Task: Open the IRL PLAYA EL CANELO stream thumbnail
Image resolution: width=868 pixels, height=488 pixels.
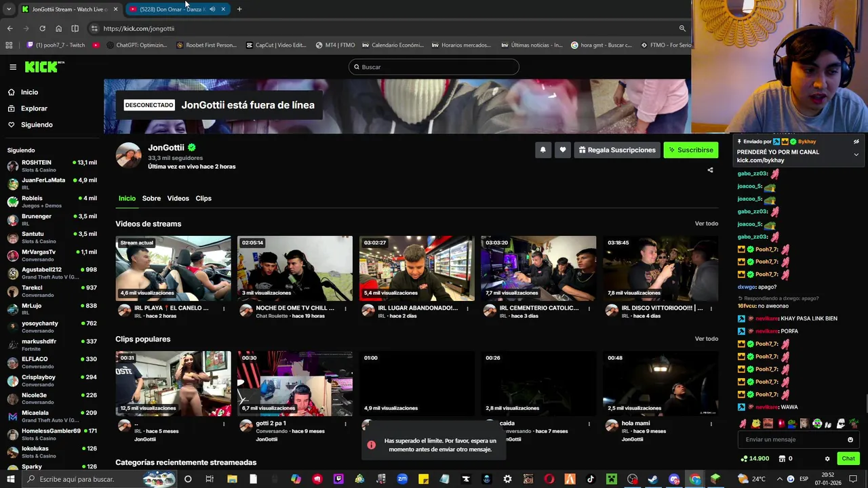Action: (x=173, y=268)
